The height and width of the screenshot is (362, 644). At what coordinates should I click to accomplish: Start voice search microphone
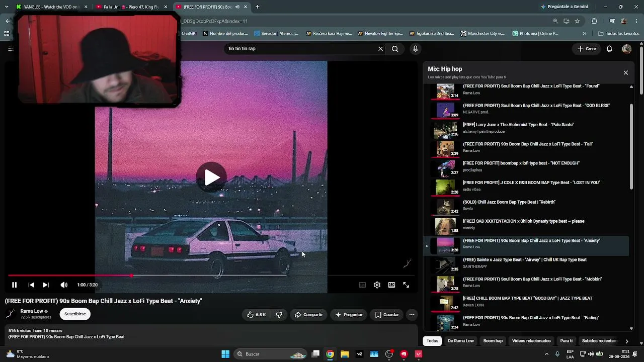(415, 49)
